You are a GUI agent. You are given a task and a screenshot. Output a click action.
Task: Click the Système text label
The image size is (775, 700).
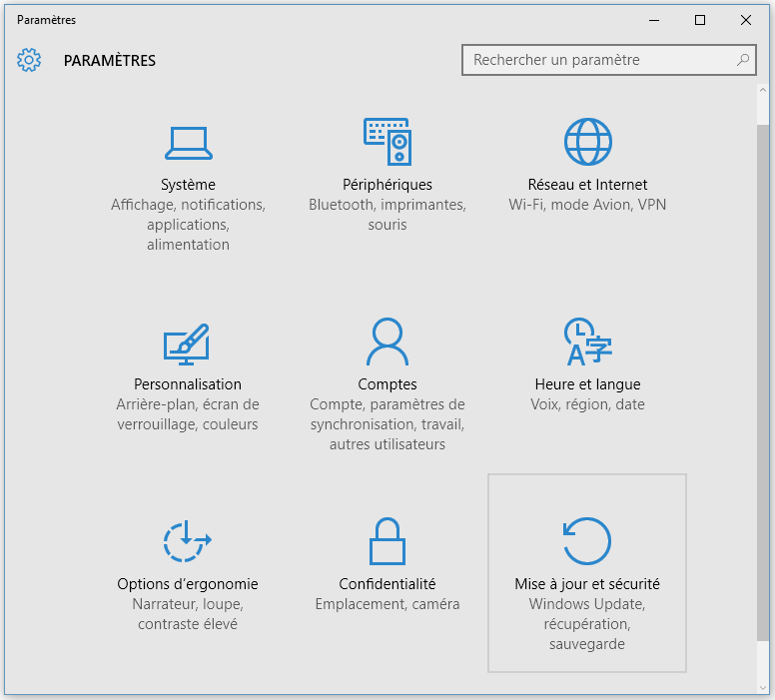[188, 185]
